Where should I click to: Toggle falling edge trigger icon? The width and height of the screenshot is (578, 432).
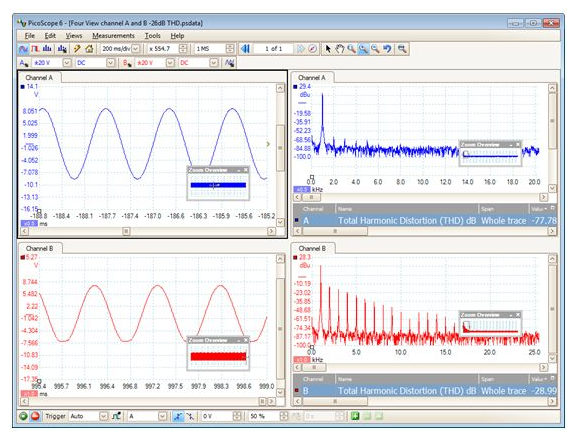(190, 416)
